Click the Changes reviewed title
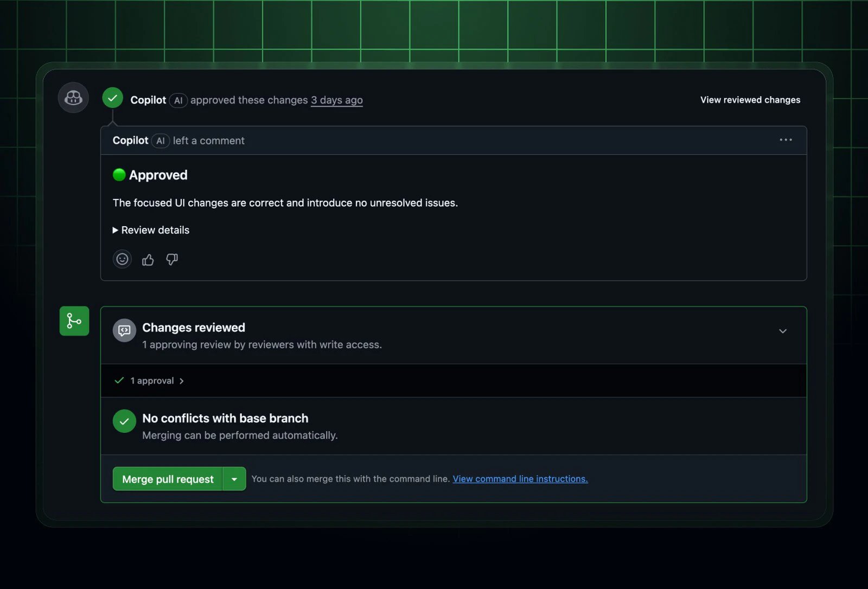The width and height of the screenshot is (868, 589). point(194,328)
